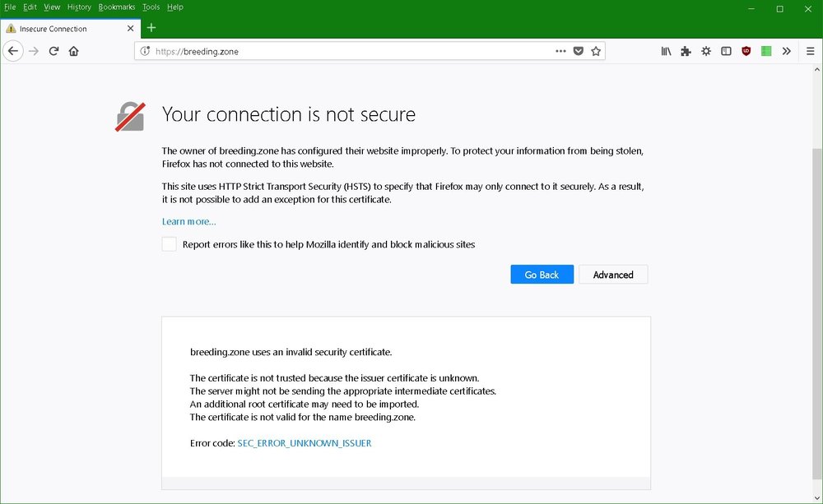Open the Firefox hamburger menu
Screen dimensions: 823x504
[810, 51]
